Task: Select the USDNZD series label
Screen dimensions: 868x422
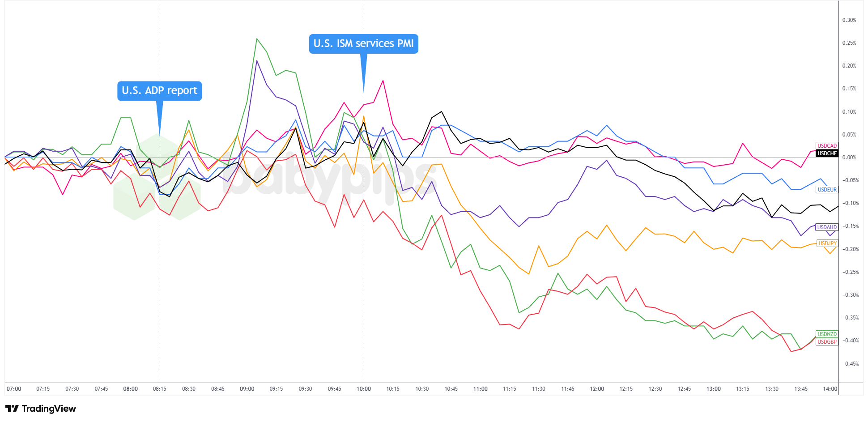Action: pos(826,334)
